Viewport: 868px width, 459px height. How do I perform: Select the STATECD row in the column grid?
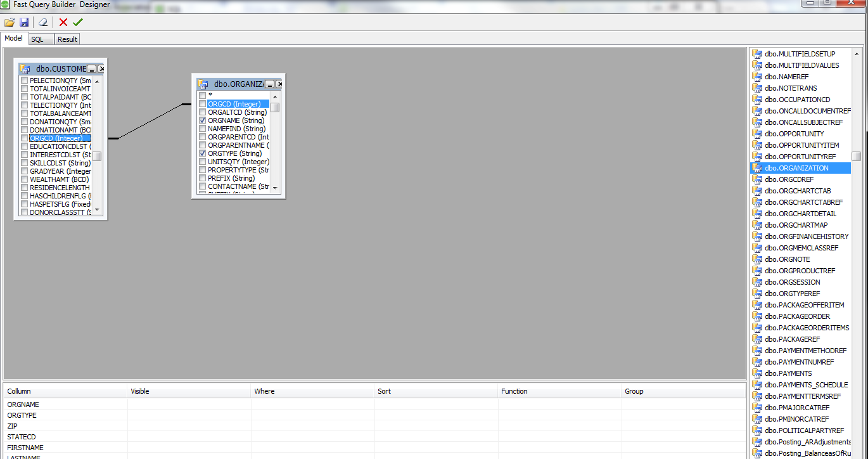pos(374,437)
